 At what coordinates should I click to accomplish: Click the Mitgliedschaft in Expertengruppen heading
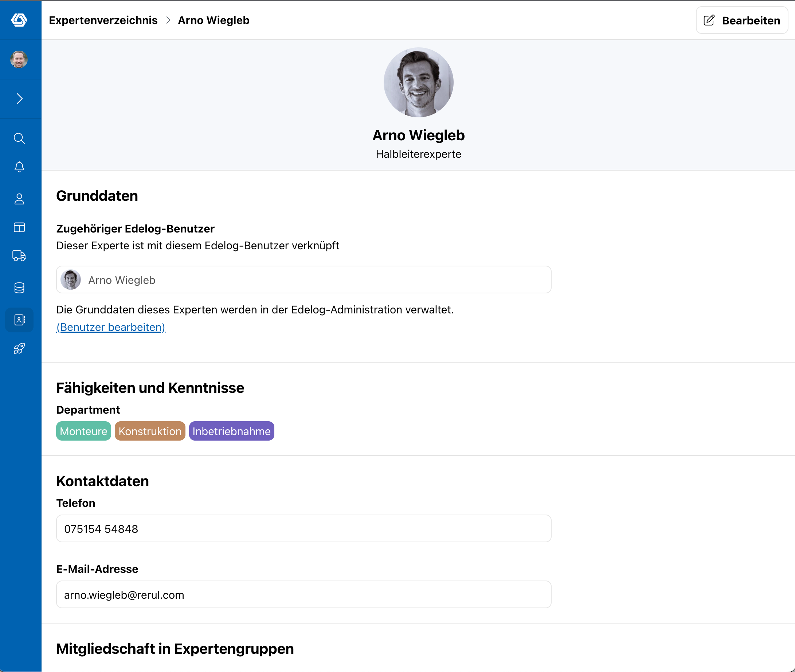pyautogui.click(x=175, y=649)
